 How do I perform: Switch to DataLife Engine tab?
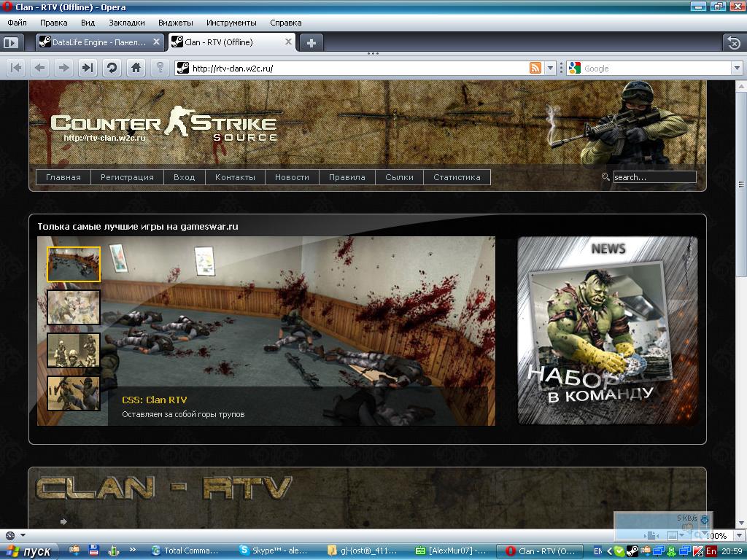(99, 42)
